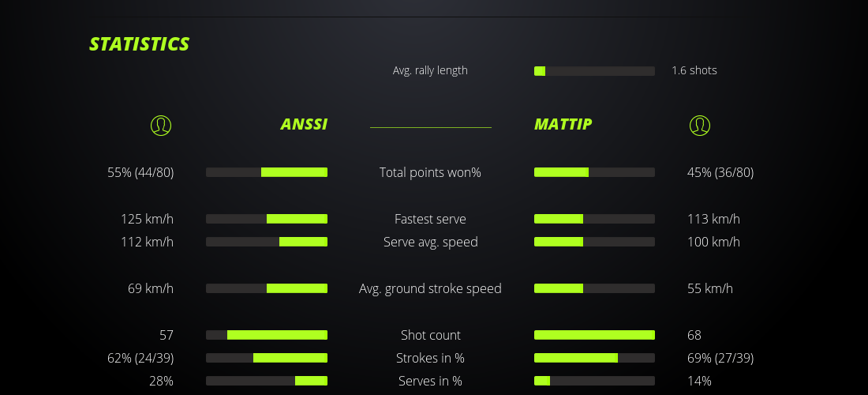Click Anssi's player profile icon
This screenshot has height=395, width=868.
pyautogui.click(x=161, y=125)
